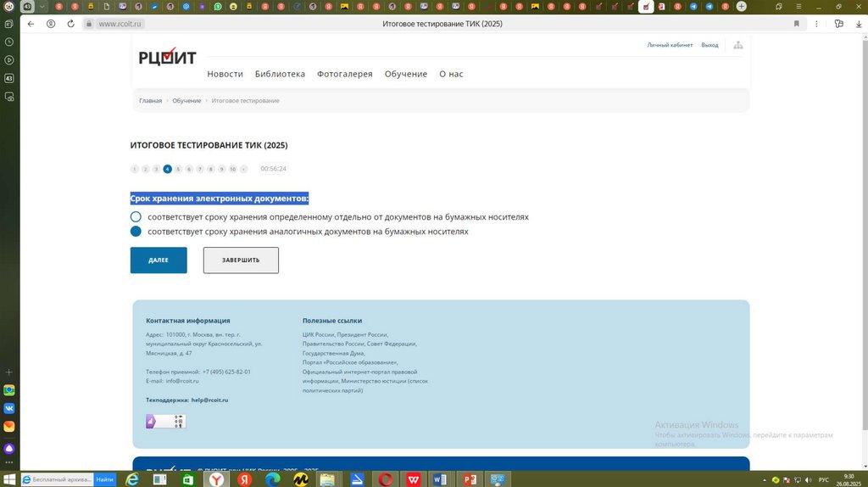Go to question 5 in the pager
This screenshot has height=487, width=868.
click(x=178, y=169)
